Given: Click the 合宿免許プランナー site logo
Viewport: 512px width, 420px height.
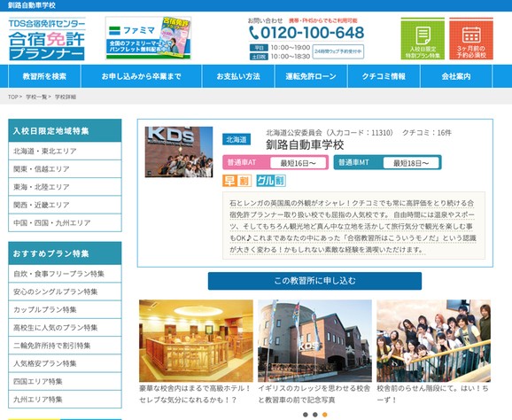Looking at the screenshot, I should 47,38.
